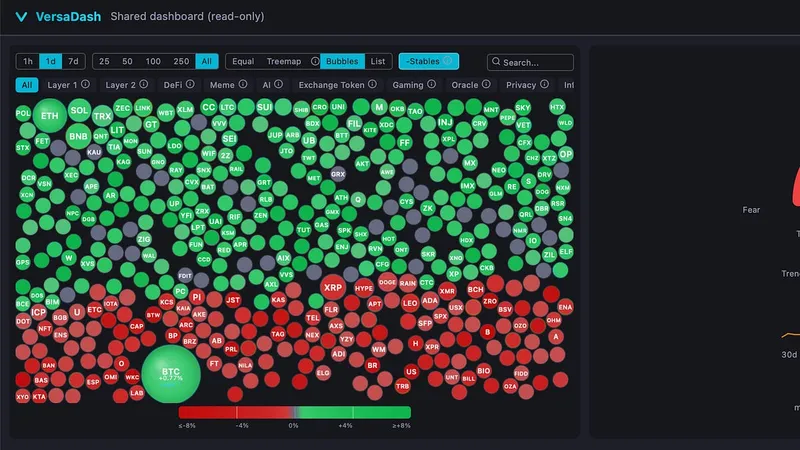Select the HYPE bubble
The image size is (800, 450).
click(x=364, y=288)
